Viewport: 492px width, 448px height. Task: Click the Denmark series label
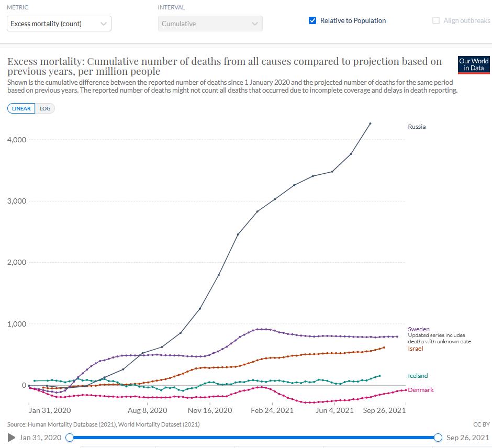pyautogui.click(x=421, y=390)
